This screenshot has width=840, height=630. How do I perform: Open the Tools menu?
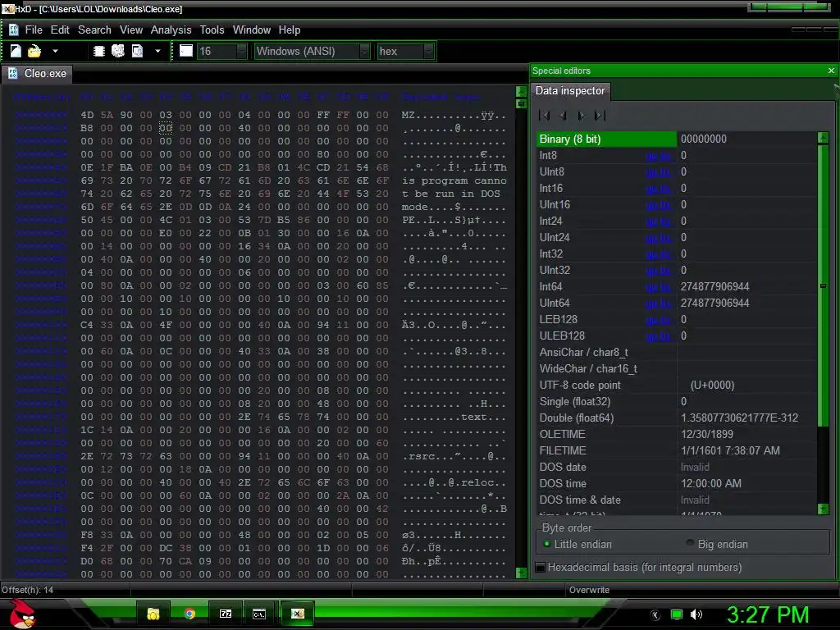coord(212,30)
